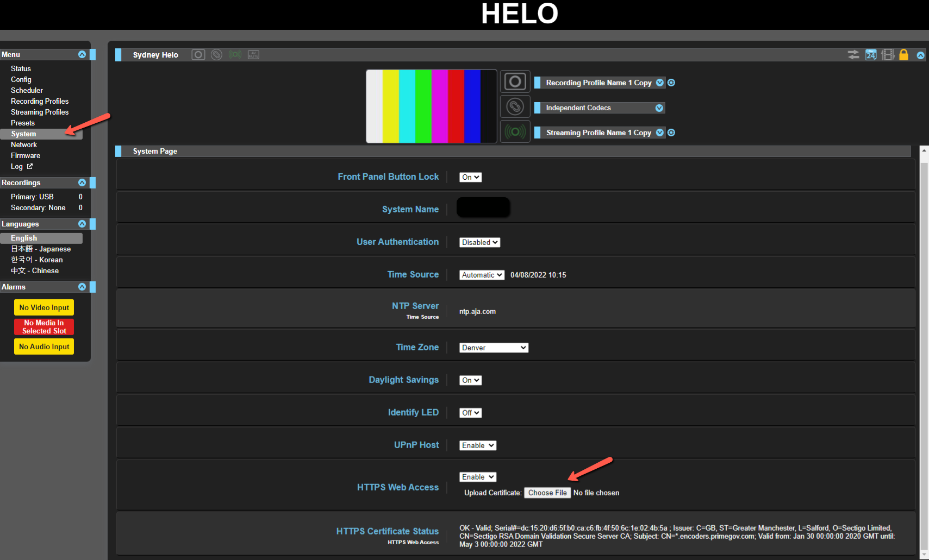Collapse the Recordings section

82,183
